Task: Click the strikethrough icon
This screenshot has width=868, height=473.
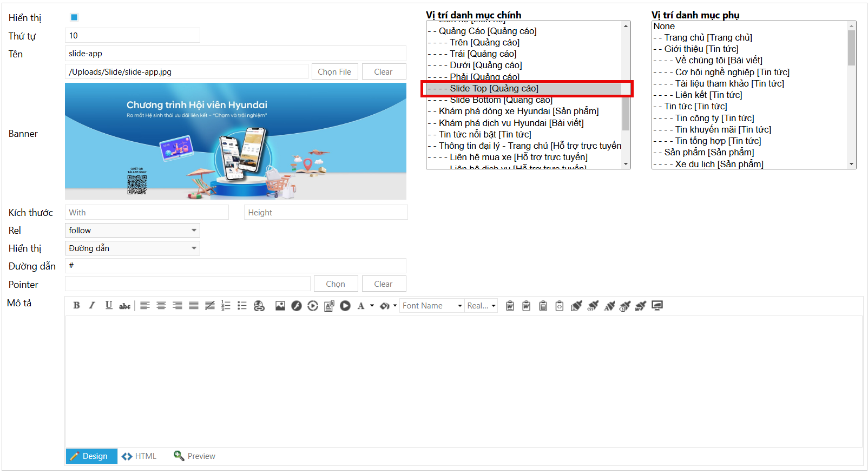Action: click(x=124, y=306)
